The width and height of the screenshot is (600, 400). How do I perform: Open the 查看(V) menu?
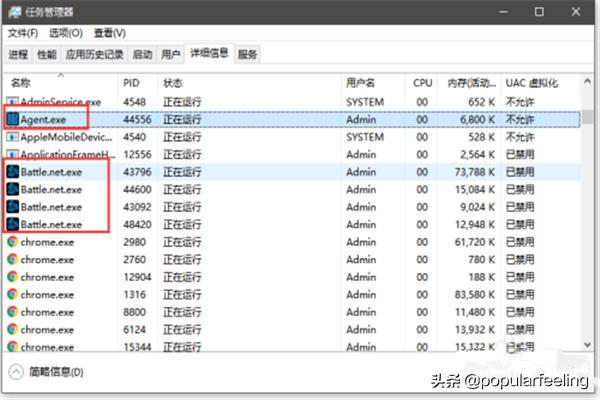point(110,33)
